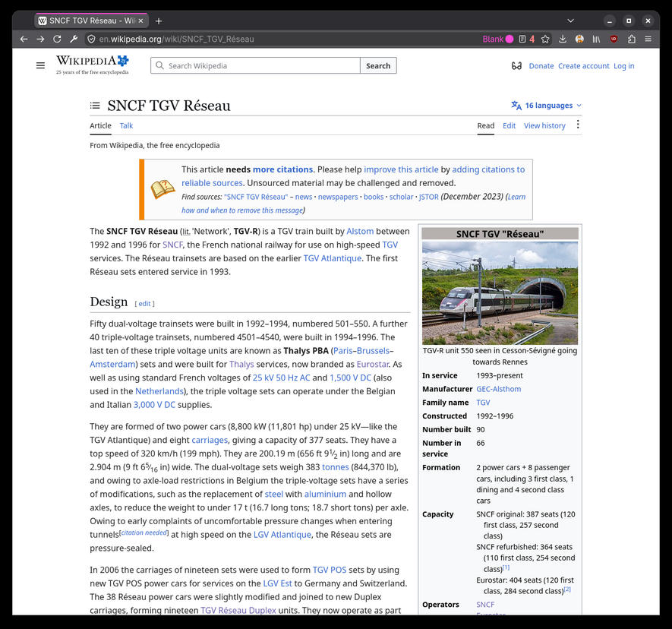Select the SNCF TGV Réseau browser tab
The height and width of the screenshot is (629, 672).
[91, 21]
